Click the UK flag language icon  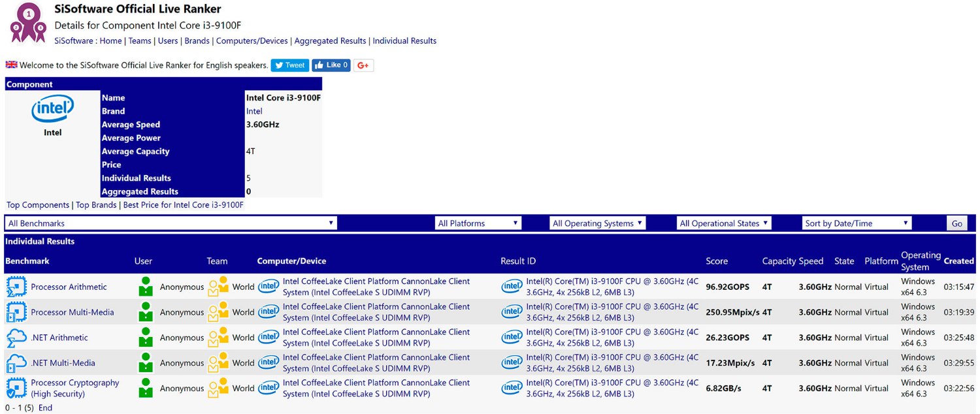[11, 65]
